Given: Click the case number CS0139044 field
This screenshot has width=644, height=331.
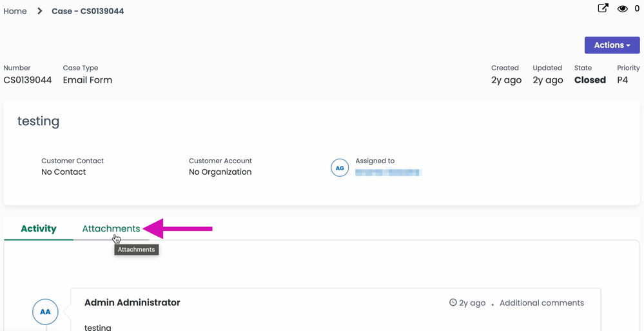Looking at the screenshot, I should coord(28,80).
